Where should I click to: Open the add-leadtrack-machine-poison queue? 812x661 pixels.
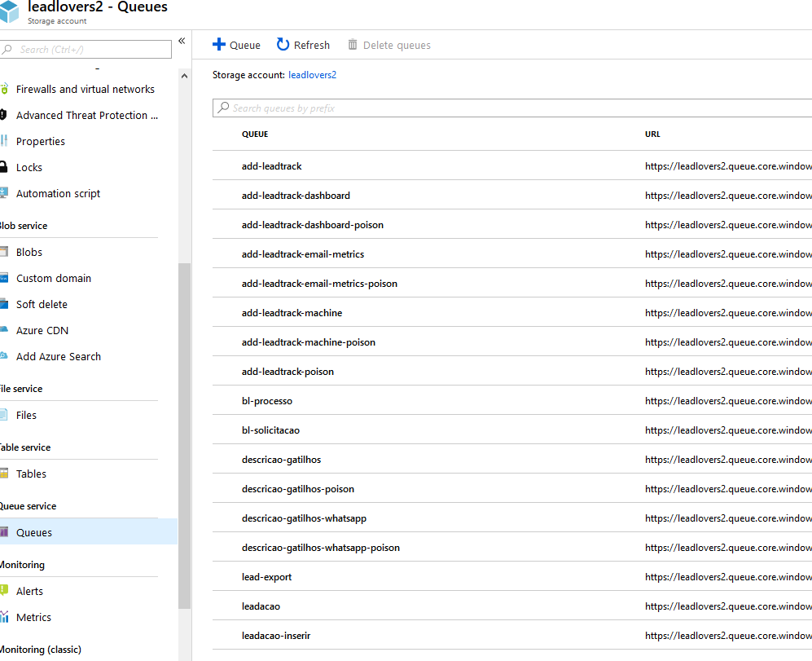(x=308, y=342)
